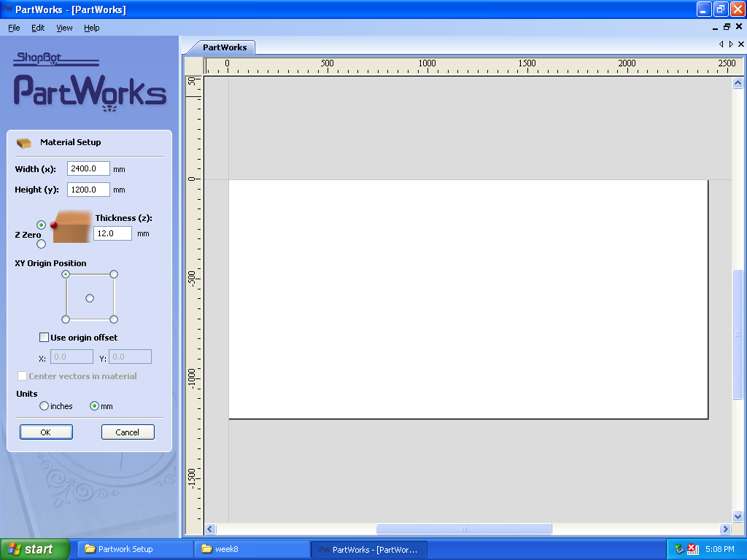
Task: Click the network tray icon with red X
Action: [693, 549]
